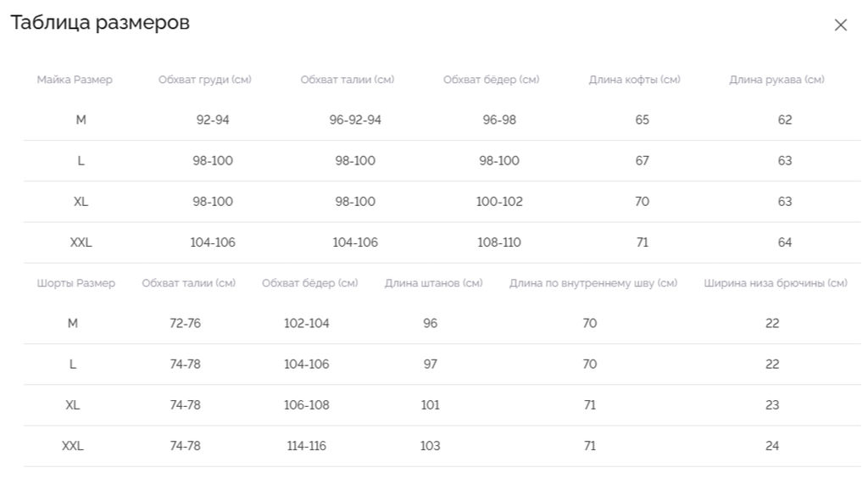Select the "Обхват груди (см)" header
This screenshot has width=868, height=490.
click(x=205, y=80)
